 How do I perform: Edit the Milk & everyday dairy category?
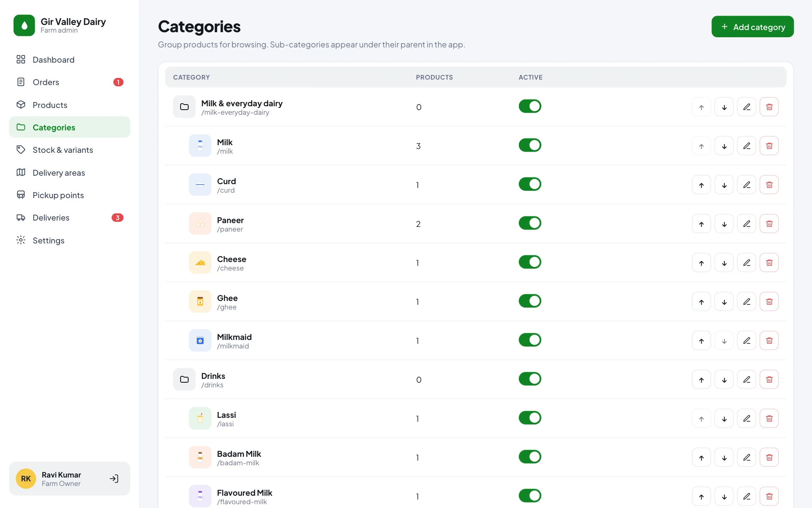tap(746, 107)
